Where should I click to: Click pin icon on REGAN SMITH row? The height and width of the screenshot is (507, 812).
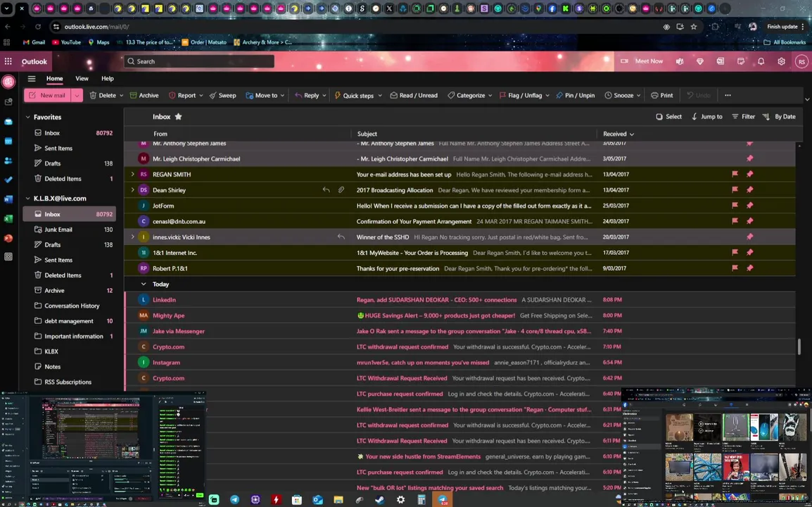750,174
